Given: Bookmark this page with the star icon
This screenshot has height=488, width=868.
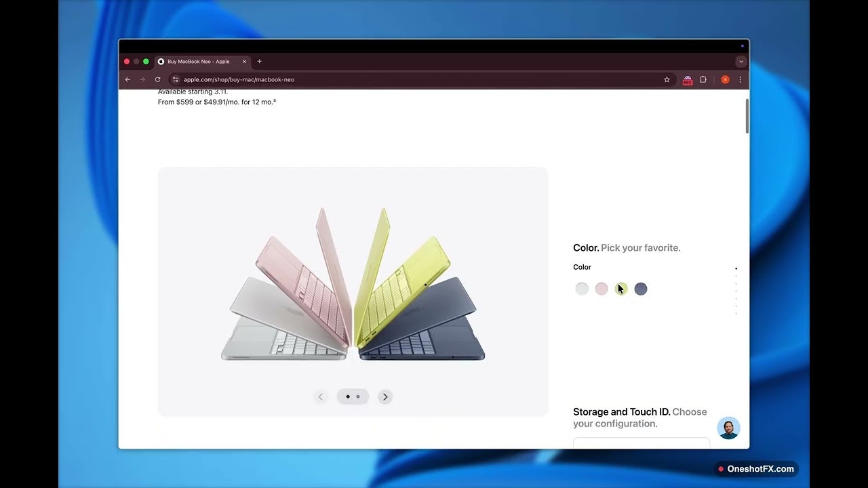Looking at the screenshot, I should (667, 79).
